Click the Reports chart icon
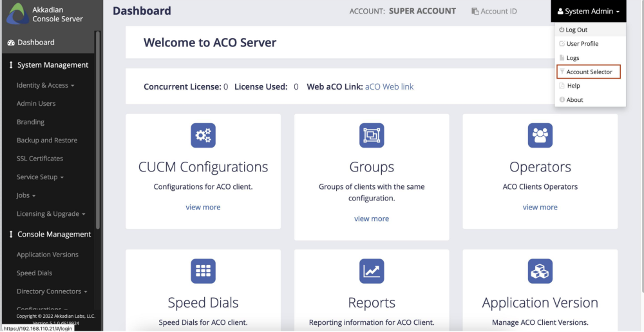Viewport: 644px width, 332px height. click(x=372, y=271)
